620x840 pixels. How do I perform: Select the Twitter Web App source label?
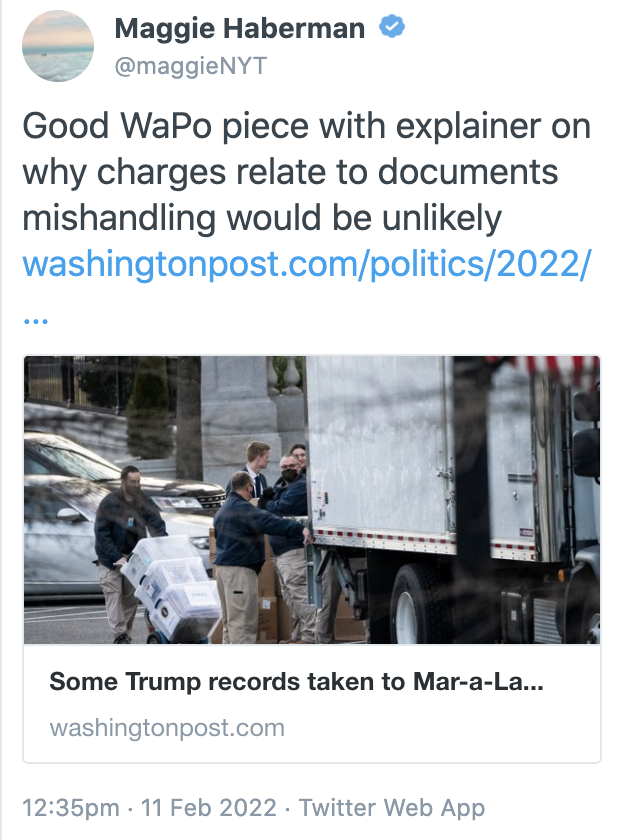click(392, 808)
